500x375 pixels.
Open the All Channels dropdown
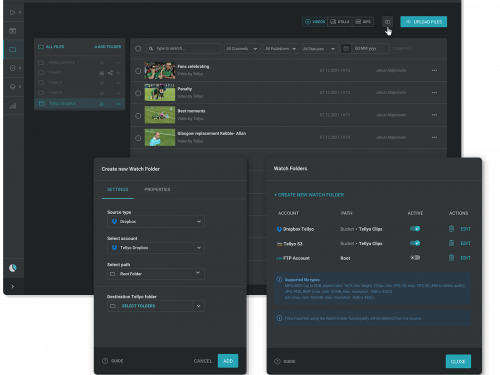click(242, 49)
